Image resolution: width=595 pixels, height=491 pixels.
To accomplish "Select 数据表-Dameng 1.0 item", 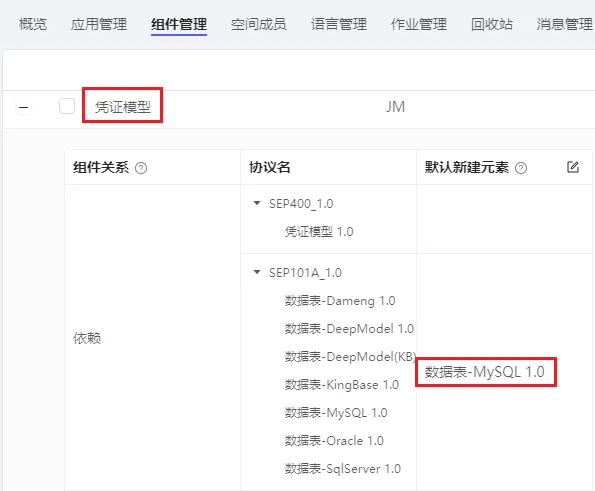I will [340, 301].
